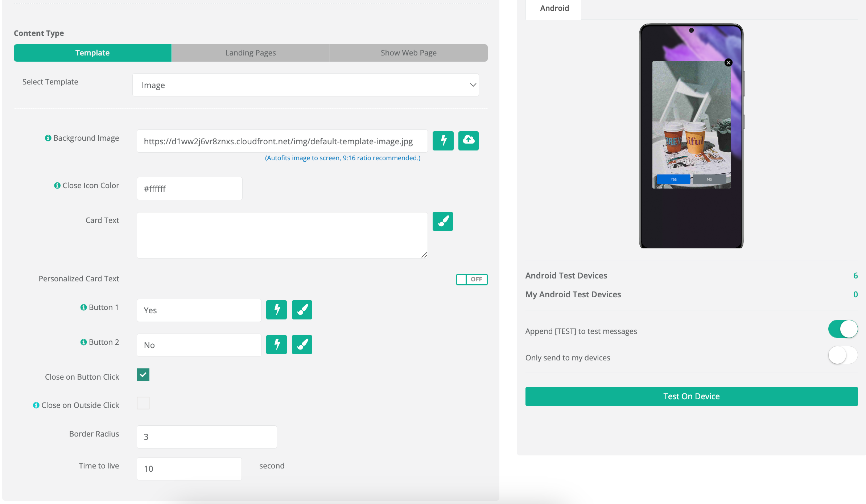Click the Button 1 paintbrush style icon
The height and width of the screenshot is (504, 866).
(302, 310)
